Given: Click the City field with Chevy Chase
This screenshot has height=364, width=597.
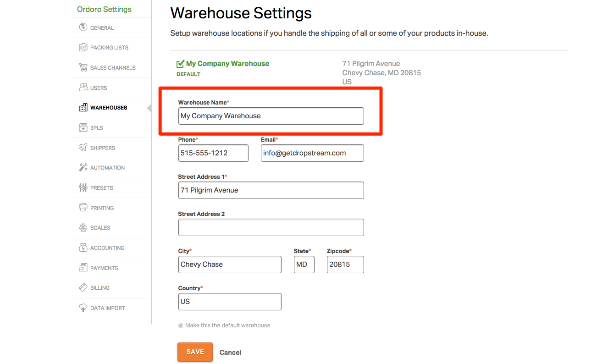Looking at the screenshot, I should coord(230,265).
